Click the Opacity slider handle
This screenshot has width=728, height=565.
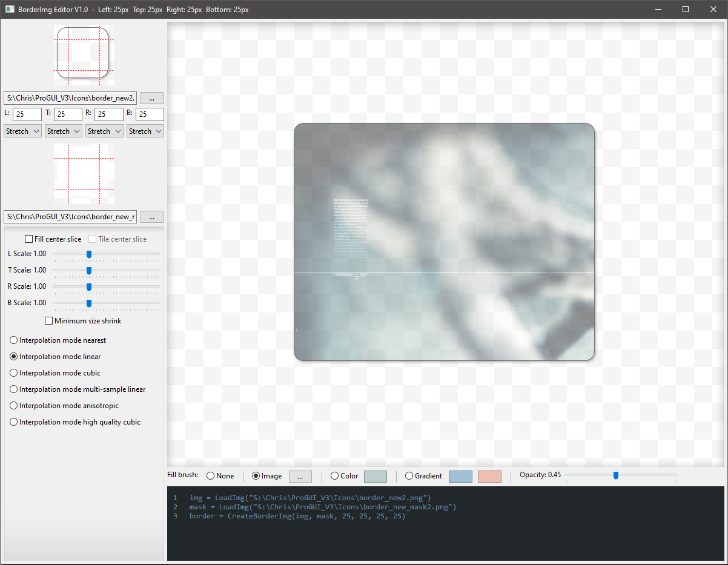tap(616, 475)
